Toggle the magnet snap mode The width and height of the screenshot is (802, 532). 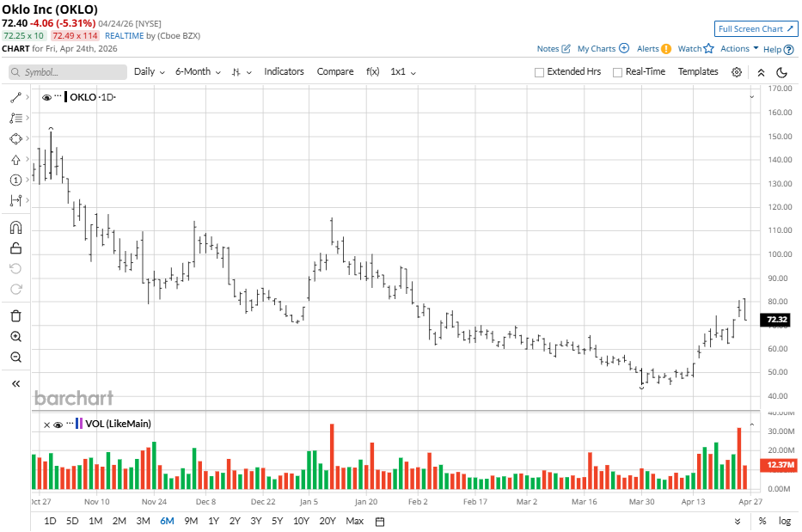15,228
